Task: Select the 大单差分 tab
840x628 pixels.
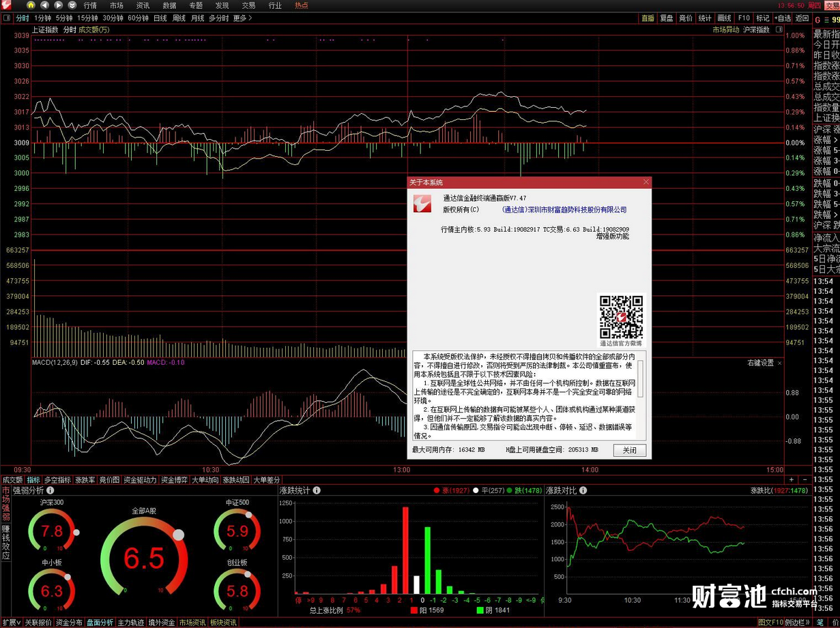Action: click(x=267, y=480)
